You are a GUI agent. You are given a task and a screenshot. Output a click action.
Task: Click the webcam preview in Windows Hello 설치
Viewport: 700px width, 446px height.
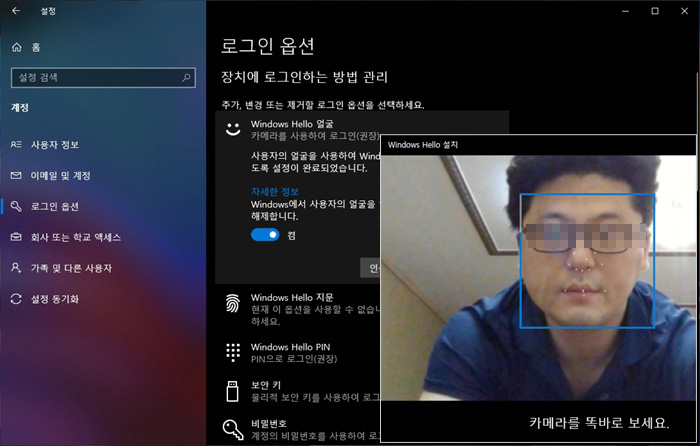(x=538, y=278)
